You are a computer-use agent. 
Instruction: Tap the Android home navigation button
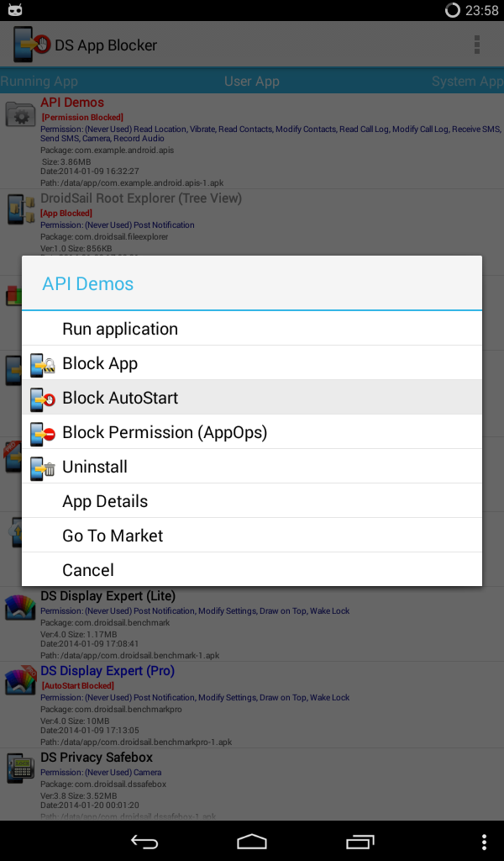click(x=252, y=841)
